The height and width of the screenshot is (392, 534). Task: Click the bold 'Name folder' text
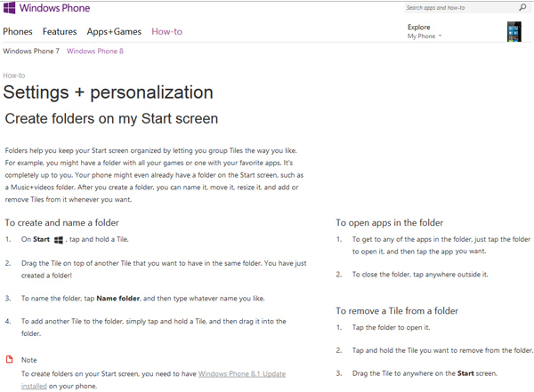[x=118, y=299]
